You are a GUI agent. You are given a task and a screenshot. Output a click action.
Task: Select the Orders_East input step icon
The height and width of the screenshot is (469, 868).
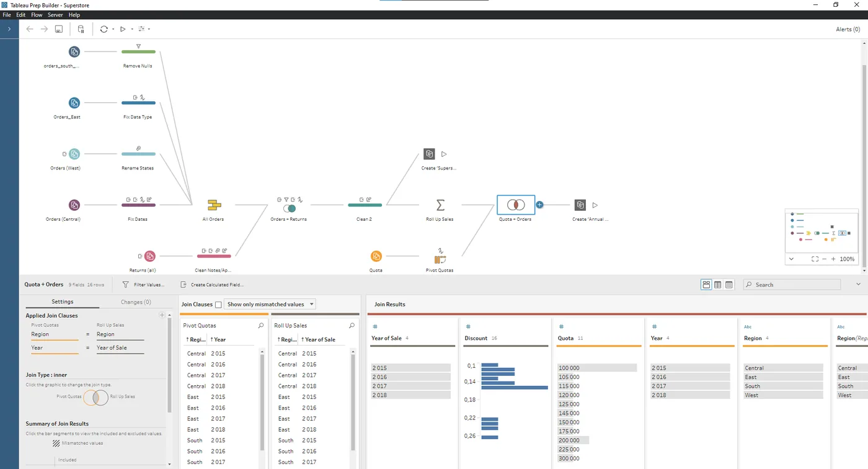(x=74, y=103)
